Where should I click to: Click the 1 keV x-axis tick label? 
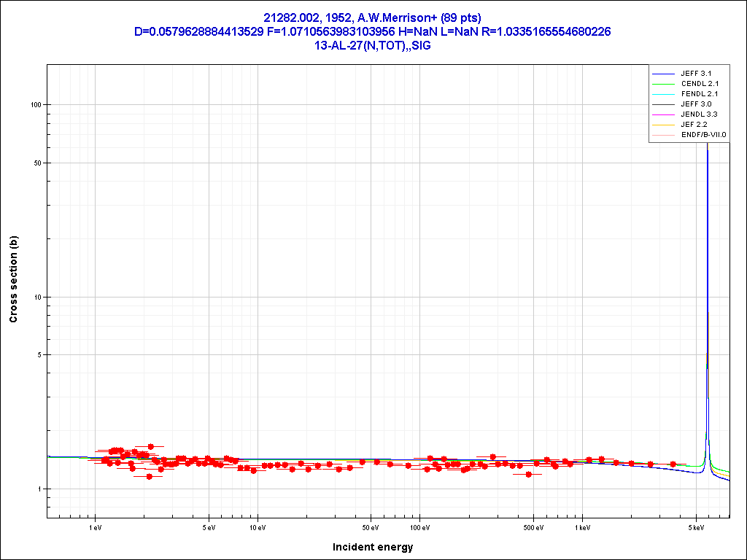click(x=582, y=527)
